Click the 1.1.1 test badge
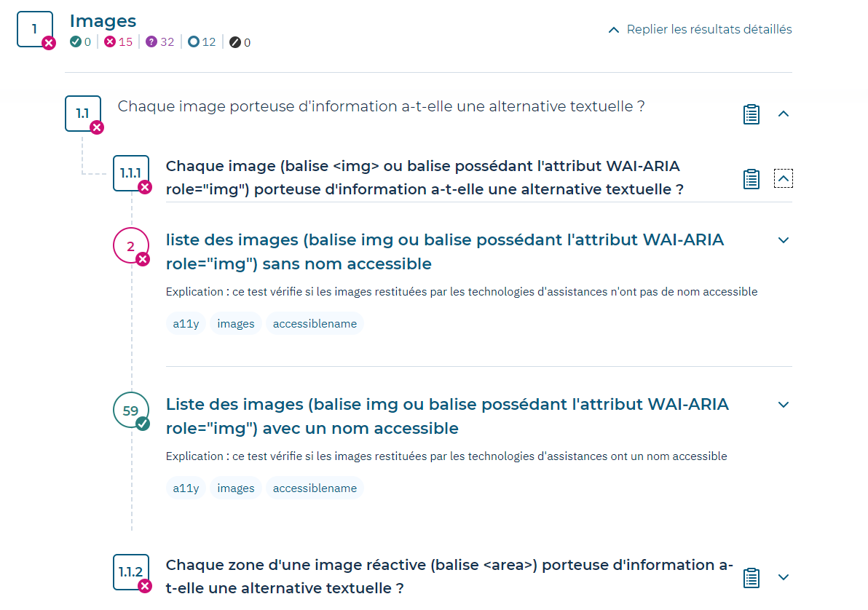Viewport: 868px width, 610px height. pos(131,173)
